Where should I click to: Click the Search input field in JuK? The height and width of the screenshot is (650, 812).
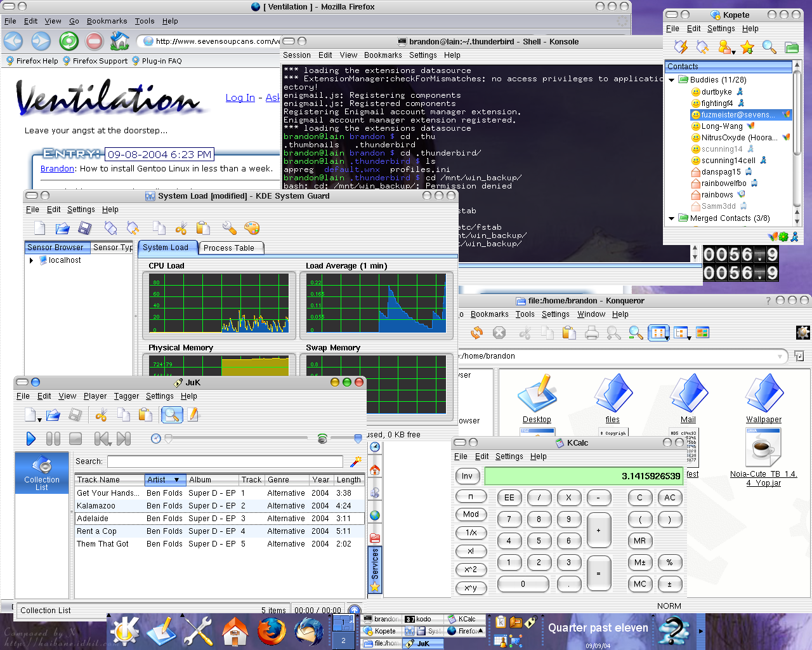(225, 461)
